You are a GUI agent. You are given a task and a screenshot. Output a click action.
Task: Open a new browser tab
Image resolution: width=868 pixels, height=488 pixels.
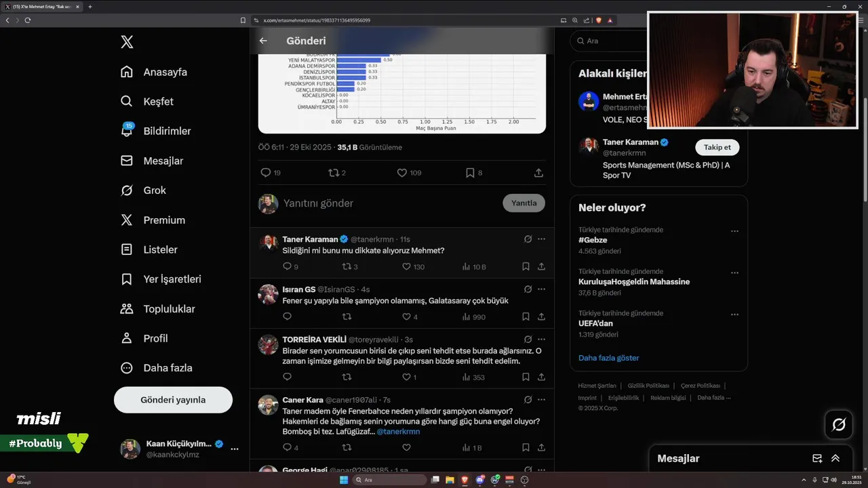(90, 7)
